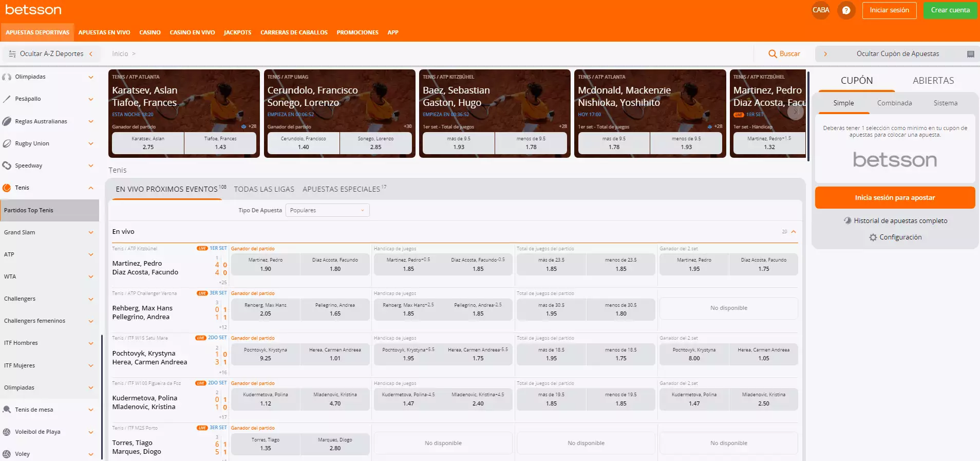Switch to TODAS LAS LIGAS tab

click(264, 189)
